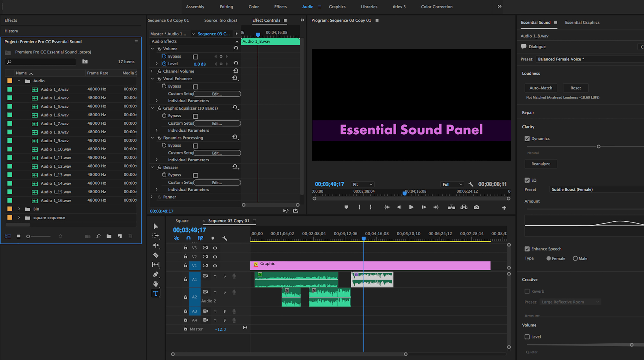Viewport: 644px width, 360px height.
Task: Click the Reanalyze button in Essential Sound
Action: [540, 164]
